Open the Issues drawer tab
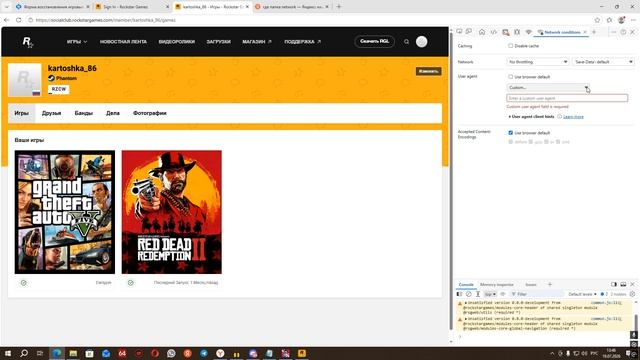Viewport: 640px width, 360px height. coord(531,284)
